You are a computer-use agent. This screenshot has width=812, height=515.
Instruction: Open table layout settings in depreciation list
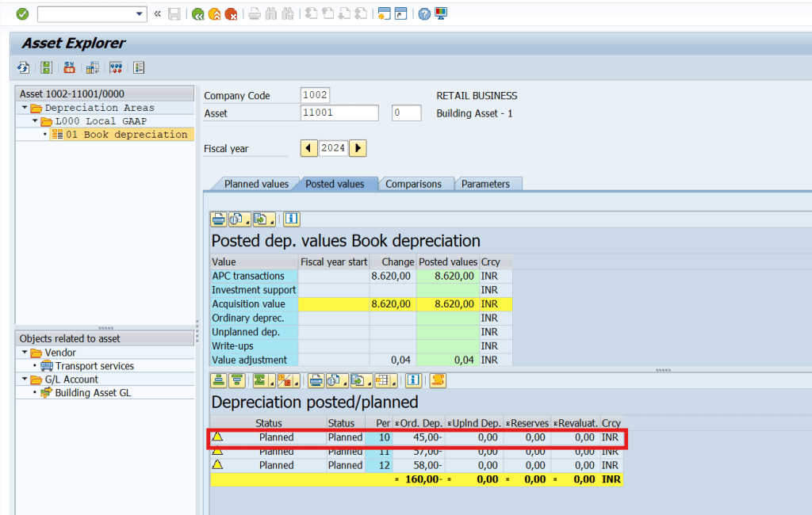(382, 381)
